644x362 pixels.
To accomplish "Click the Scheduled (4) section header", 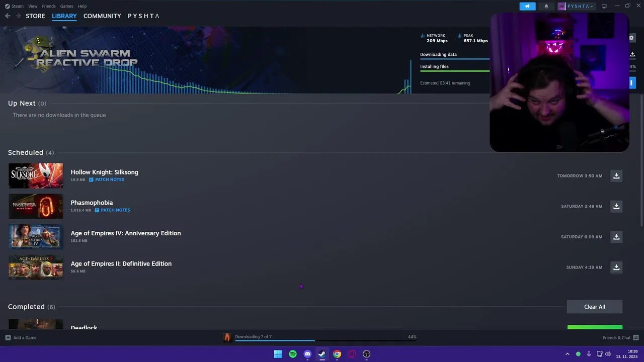I will click(x=31, y=152).
